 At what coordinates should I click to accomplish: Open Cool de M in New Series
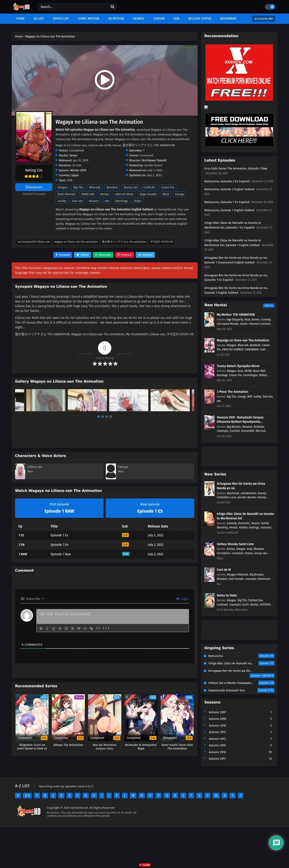click(224, 570)
